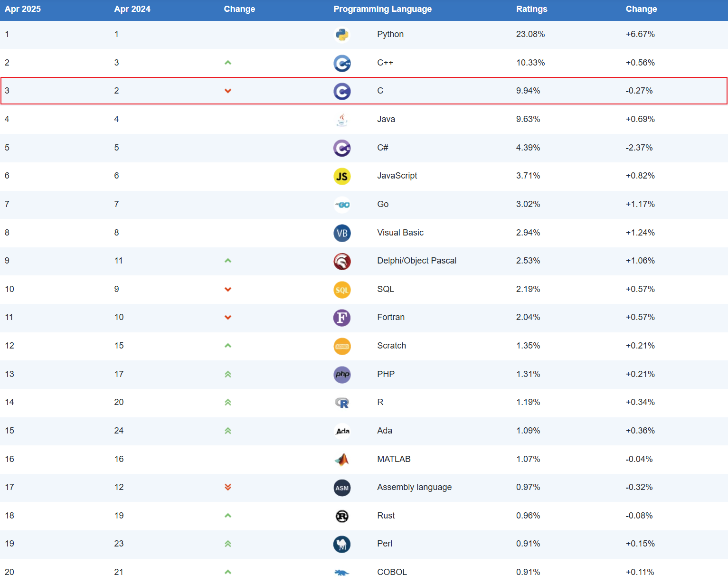The height and width of the screenshot is (584, 728).
Task: Select the Fortran language name
Action: [x=391, y=317]
